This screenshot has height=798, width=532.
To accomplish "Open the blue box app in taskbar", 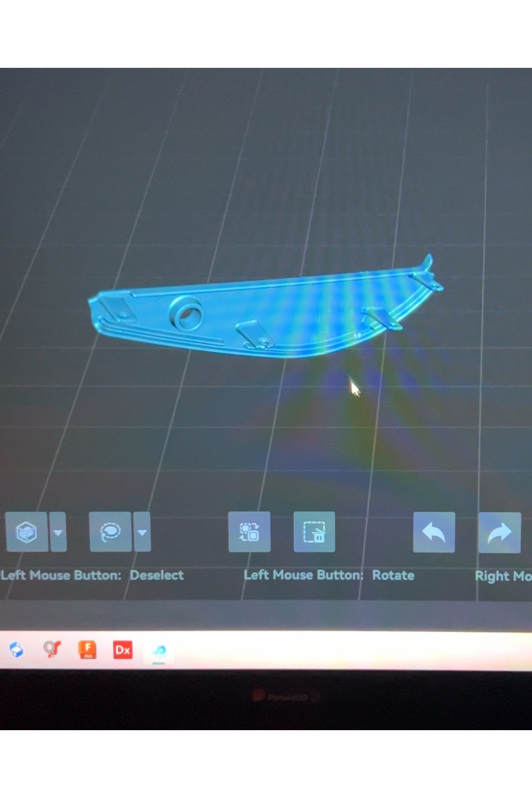I will (x=17, y=650).
